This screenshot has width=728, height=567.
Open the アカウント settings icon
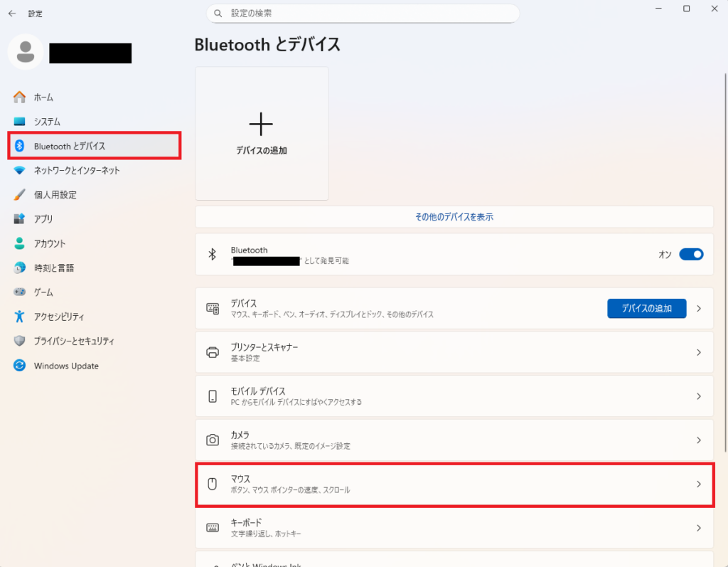coord(20,243)
